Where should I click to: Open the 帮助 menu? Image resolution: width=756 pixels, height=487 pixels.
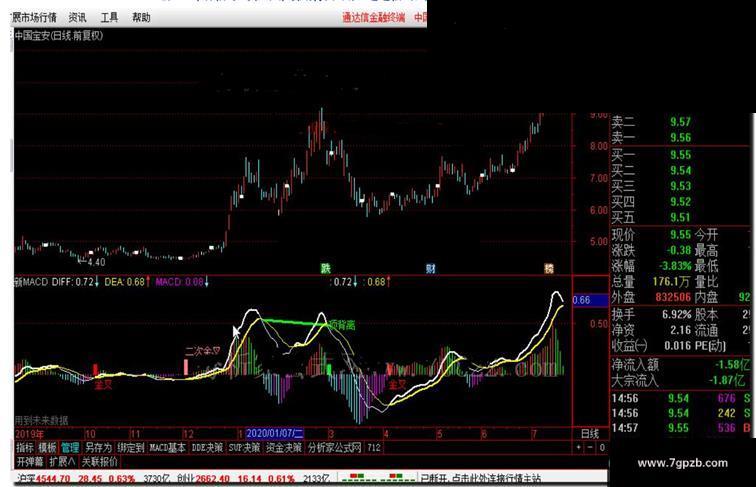click(141, 18)
